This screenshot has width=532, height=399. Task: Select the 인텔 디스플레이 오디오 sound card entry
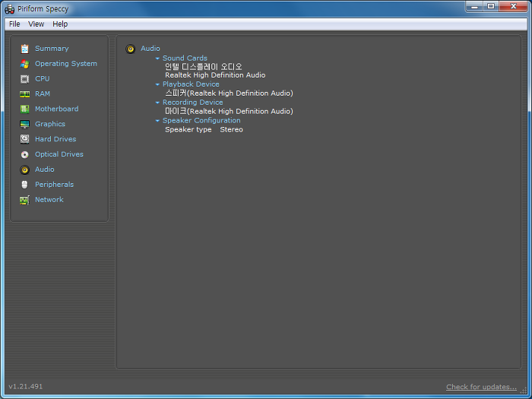pos(203,67)
